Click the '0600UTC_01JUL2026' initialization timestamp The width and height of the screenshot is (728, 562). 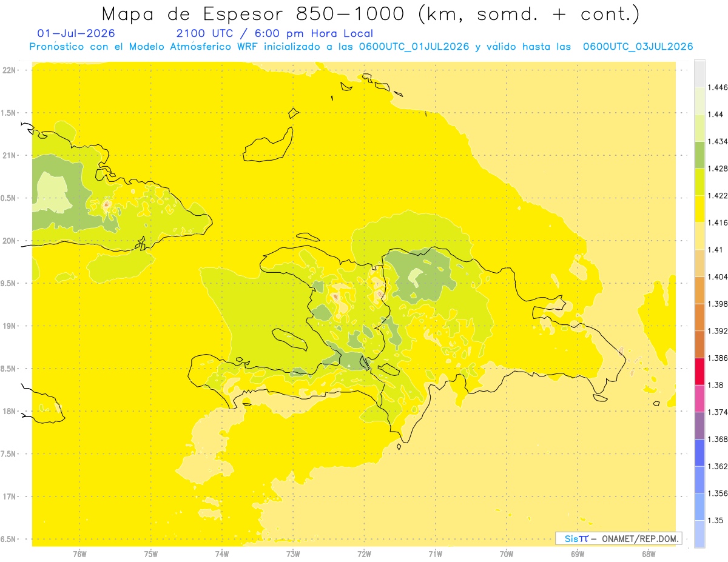pyautogui.click(x=414, y=47)
